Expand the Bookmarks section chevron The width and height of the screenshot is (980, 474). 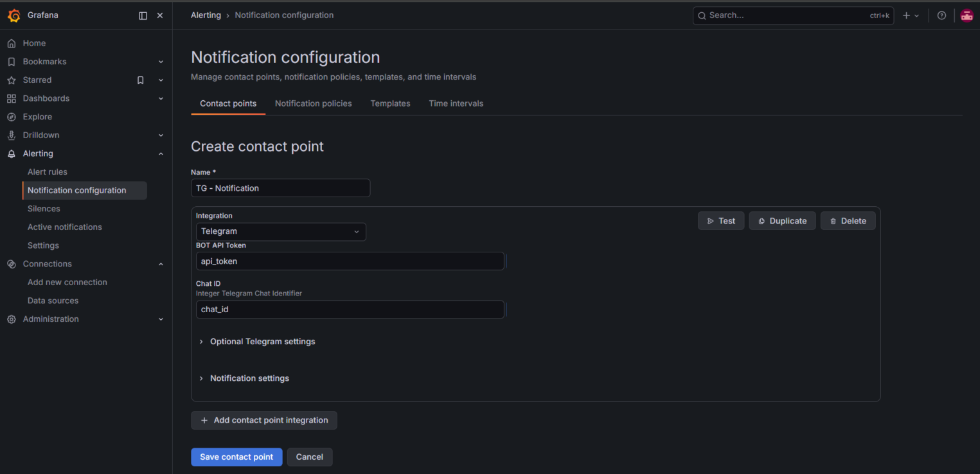click(x=161, y=62)
